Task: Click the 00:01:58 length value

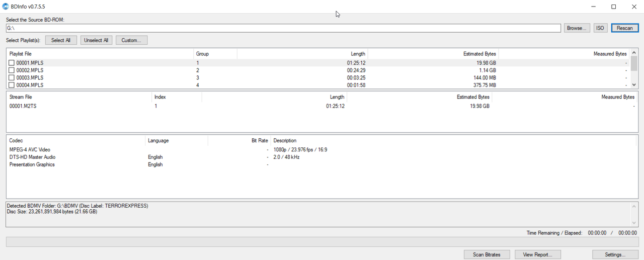Action: [356, 85]
